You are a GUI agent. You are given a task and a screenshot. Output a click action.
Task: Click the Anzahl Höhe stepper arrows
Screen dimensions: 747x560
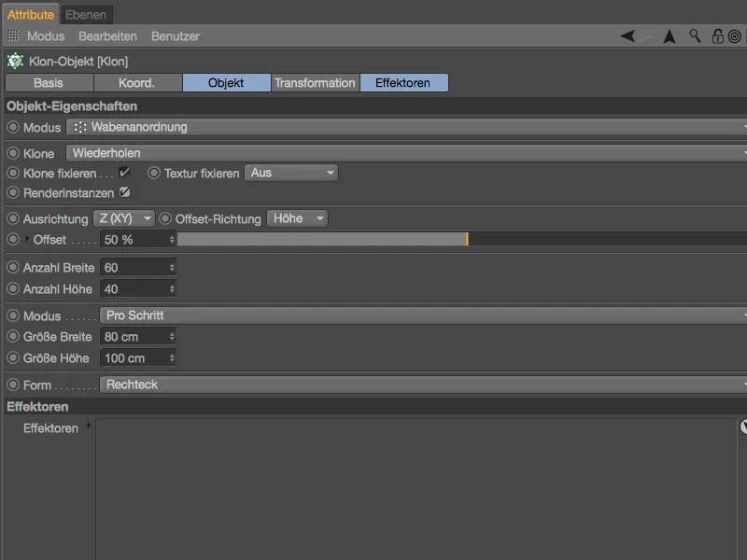[x=172, y=289]
